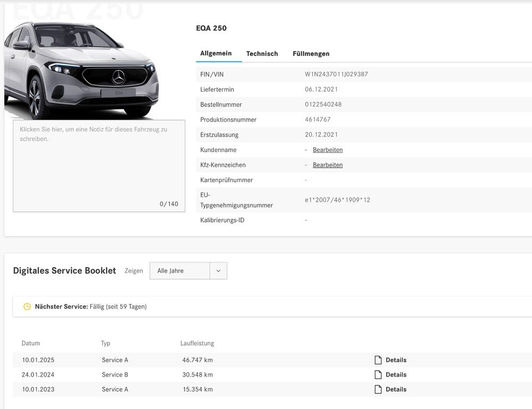Click the Mercedes star emblem on car
Screen dimensions: 532x409
click(x=118, y=77)
